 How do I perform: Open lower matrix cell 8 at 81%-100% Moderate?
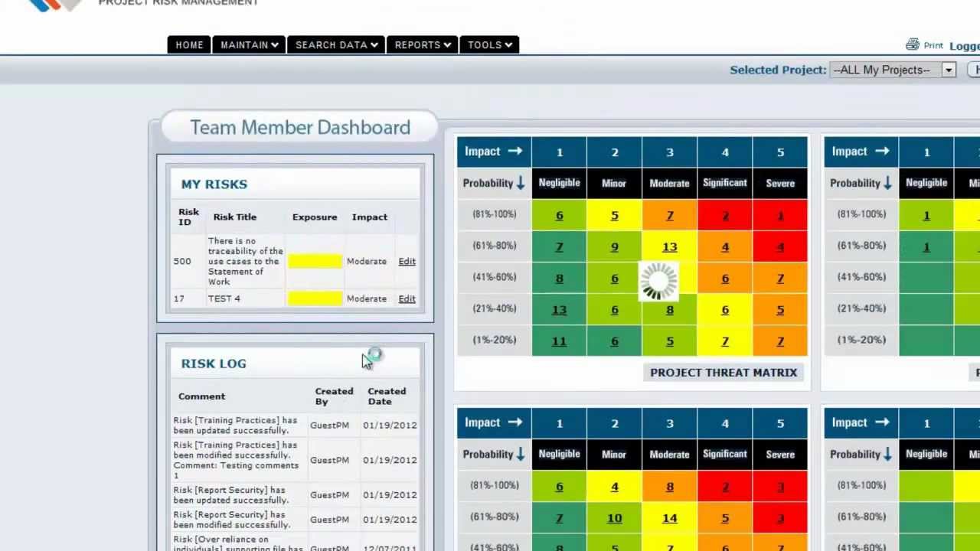(x=670, y=487)
